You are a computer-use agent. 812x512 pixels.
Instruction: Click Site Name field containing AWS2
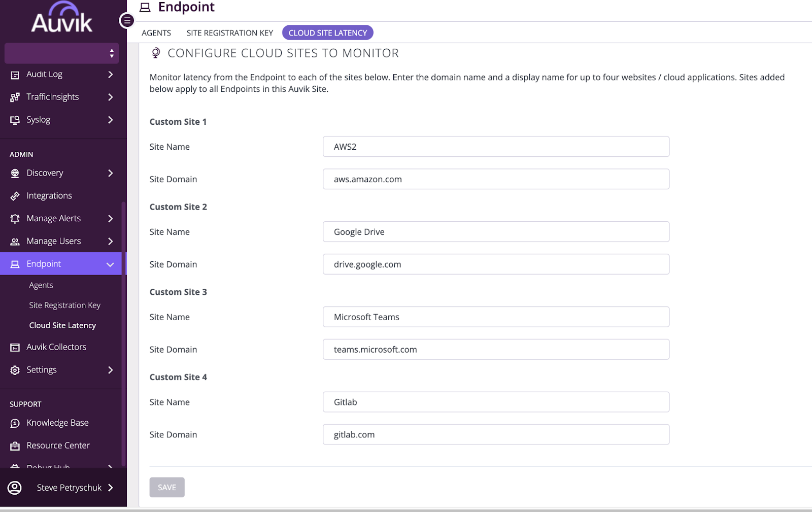tap(496, 147)
